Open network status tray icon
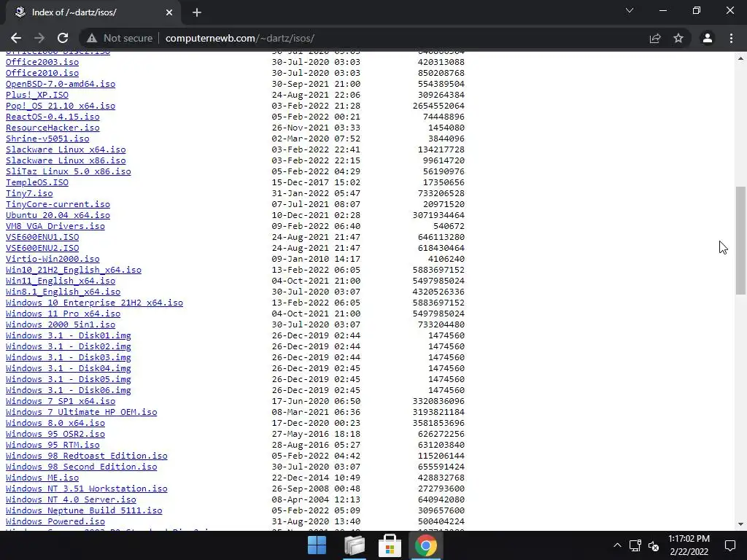747x560 pixels. pos(635,545)
